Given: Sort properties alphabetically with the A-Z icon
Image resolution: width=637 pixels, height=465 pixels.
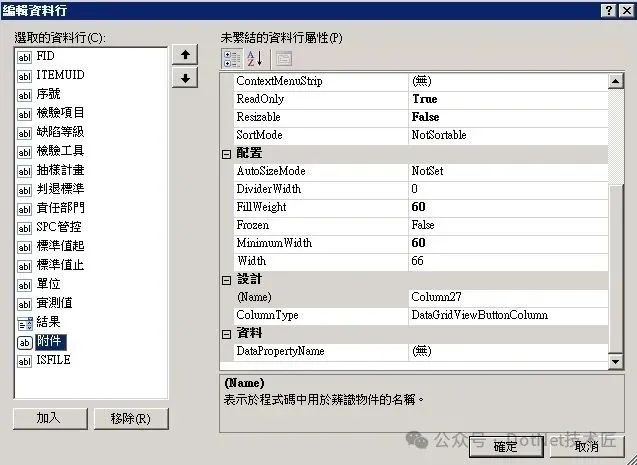Looking at the screenshot, I should pyautogui.click(x=255, y=58).
